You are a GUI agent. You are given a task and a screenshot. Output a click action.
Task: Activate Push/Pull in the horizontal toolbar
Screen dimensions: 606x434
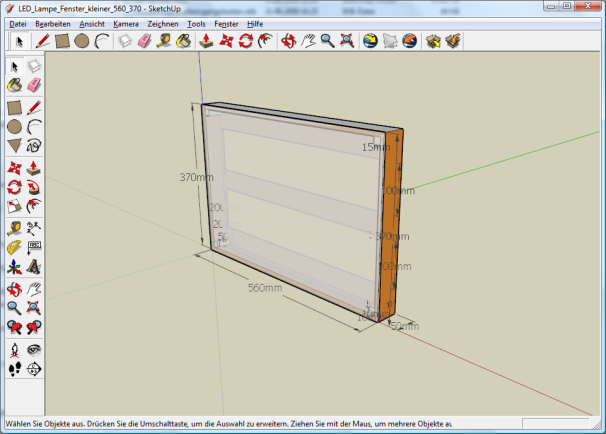206,41
